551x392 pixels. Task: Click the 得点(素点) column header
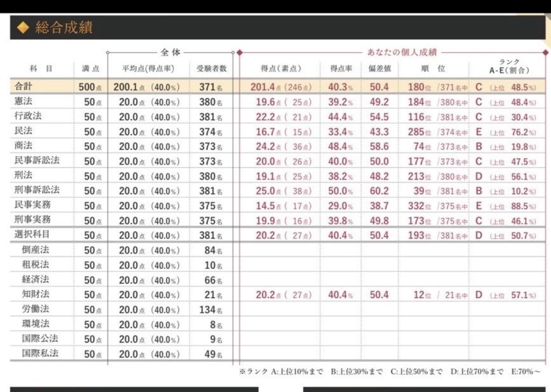[x=280, y=69]
